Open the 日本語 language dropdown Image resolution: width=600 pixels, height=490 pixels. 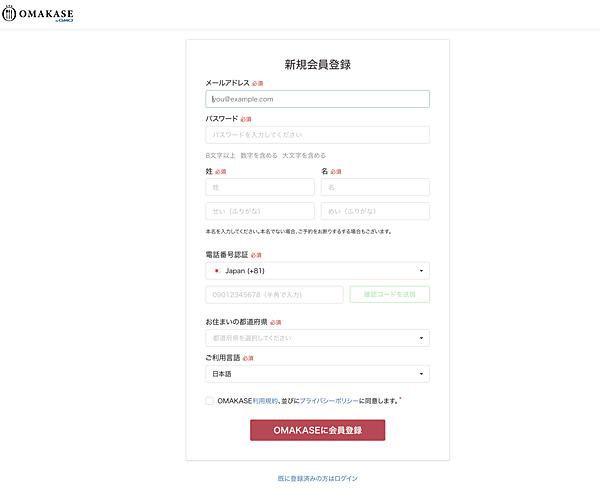[x=317, y=374]
